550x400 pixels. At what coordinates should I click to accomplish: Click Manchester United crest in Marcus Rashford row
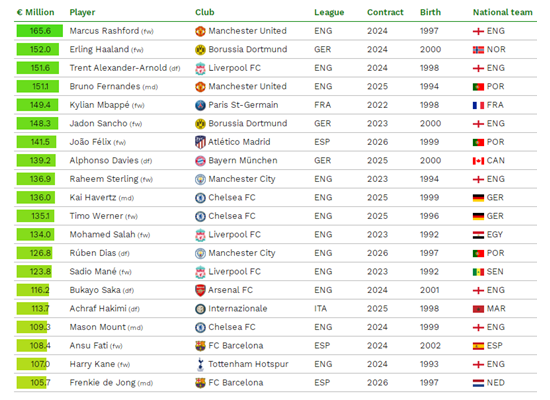200,31
